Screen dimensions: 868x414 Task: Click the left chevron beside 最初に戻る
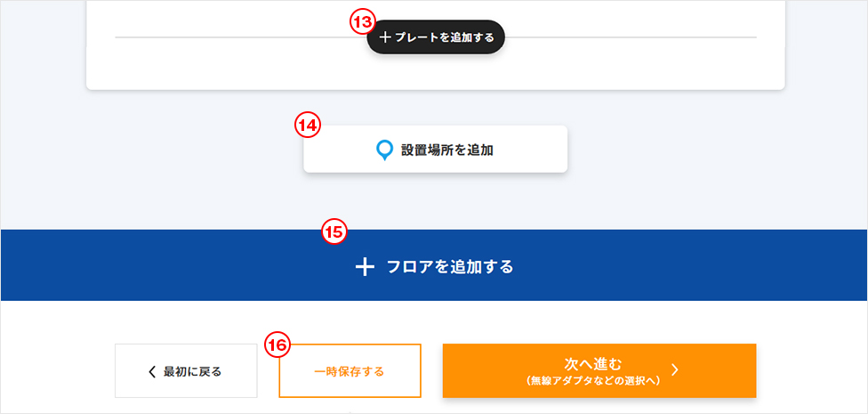point(151,371)
